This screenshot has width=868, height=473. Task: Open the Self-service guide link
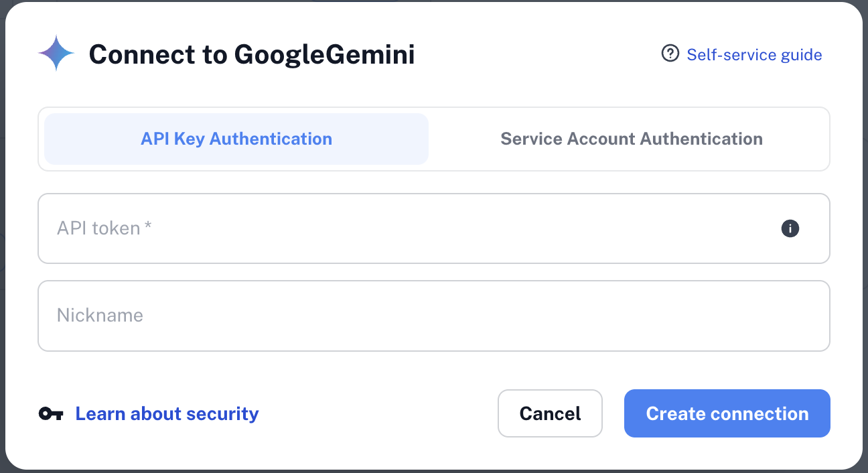click(x=754, y=54)
